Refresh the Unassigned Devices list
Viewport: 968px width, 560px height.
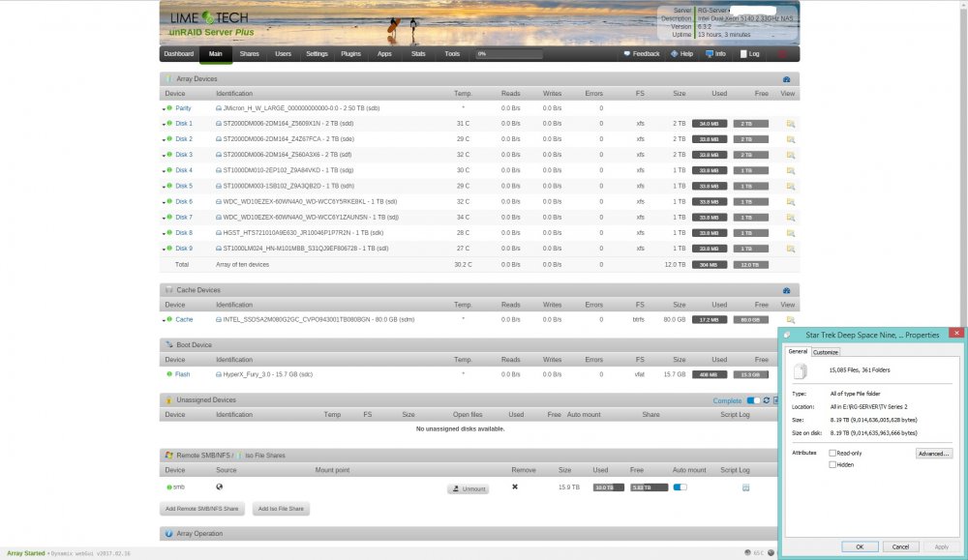tap(766, 400)
